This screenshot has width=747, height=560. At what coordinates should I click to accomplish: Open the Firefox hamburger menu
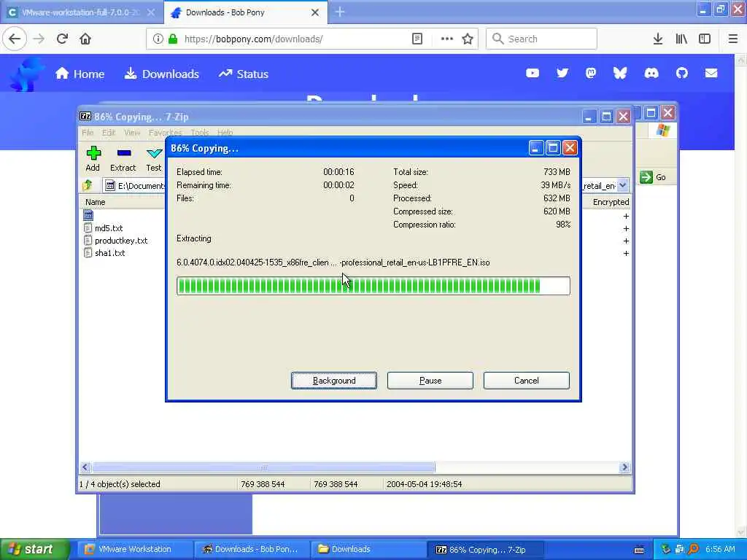point(732,39)
